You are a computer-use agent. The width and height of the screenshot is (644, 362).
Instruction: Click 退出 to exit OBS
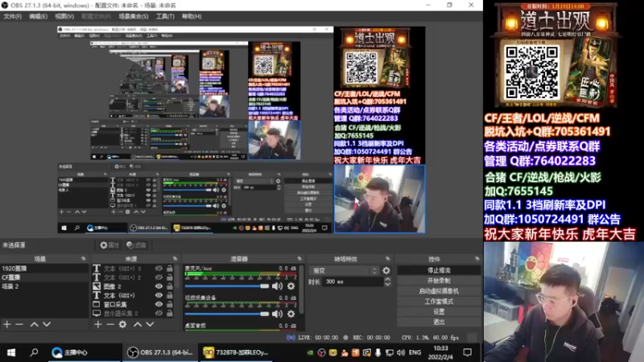coord(439,322)
